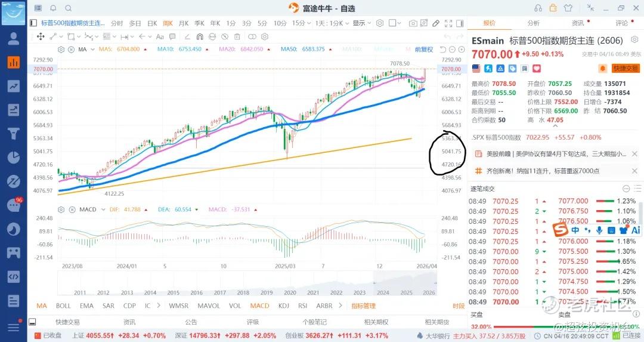The height and width of the screenshot is (342, 644).
Task: Expand more quote details chevron below 合约乘数
Action: pyautogui.click(x=555, y=126)
